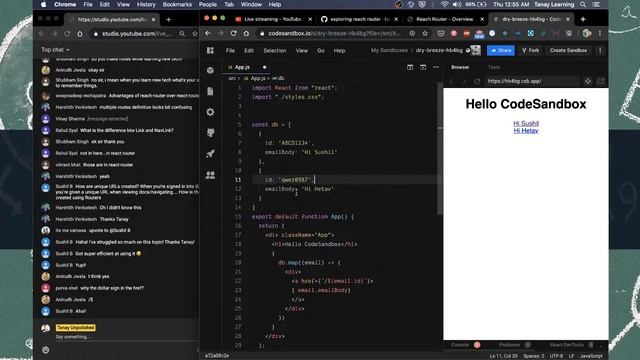This screenshot has width=640, height=360.
Task: Open the File Explorer sidebar icon
Action: 210,91
